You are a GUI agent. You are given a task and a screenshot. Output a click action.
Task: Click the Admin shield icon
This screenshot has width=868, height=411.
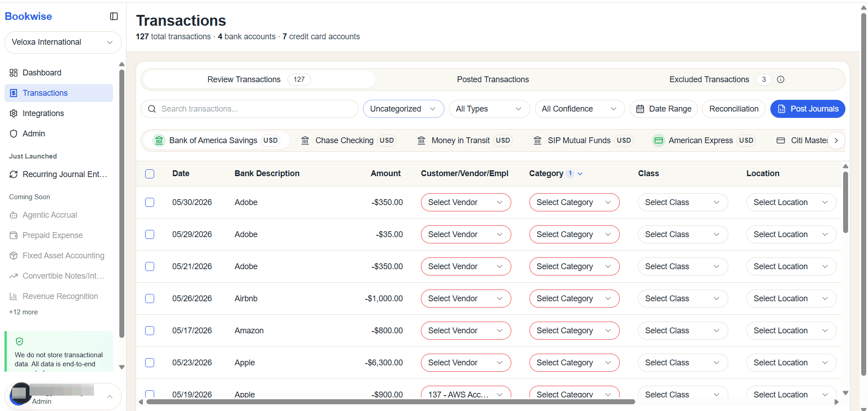point(14,134)
